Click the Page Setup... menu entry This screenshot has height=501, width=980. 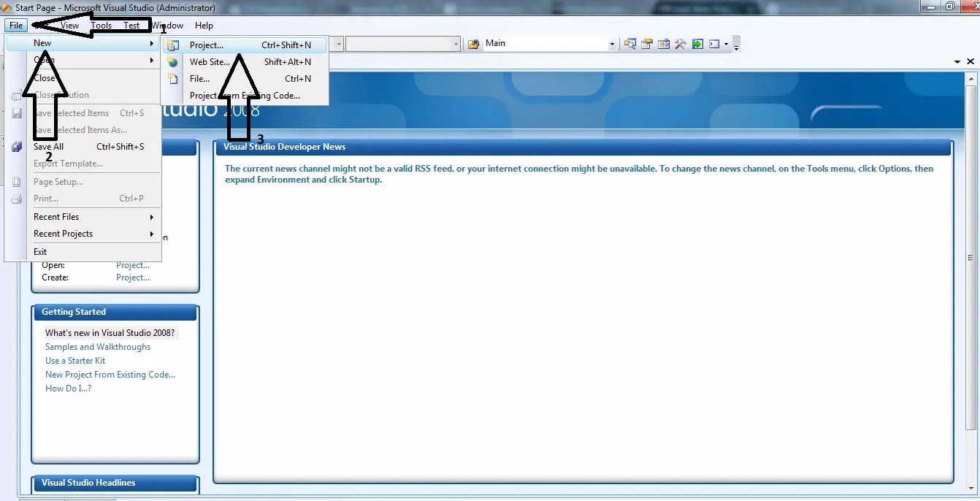83,182
